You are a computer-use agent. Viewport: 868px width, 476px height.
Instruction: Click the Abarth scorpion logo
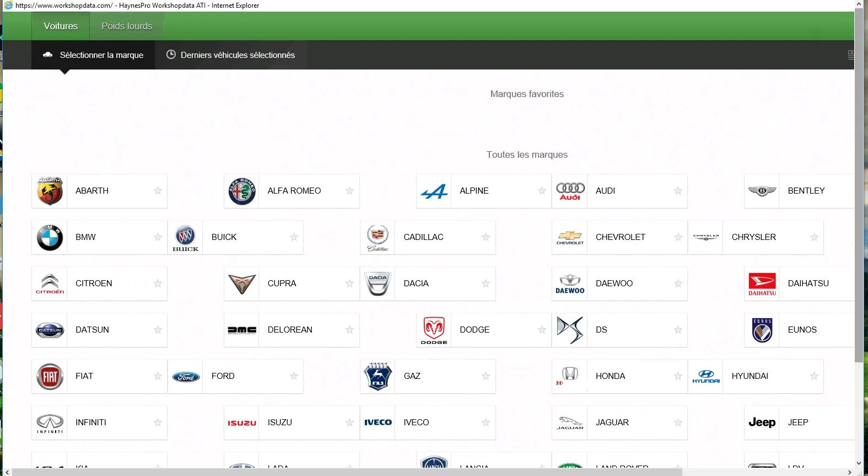point(50,191)
